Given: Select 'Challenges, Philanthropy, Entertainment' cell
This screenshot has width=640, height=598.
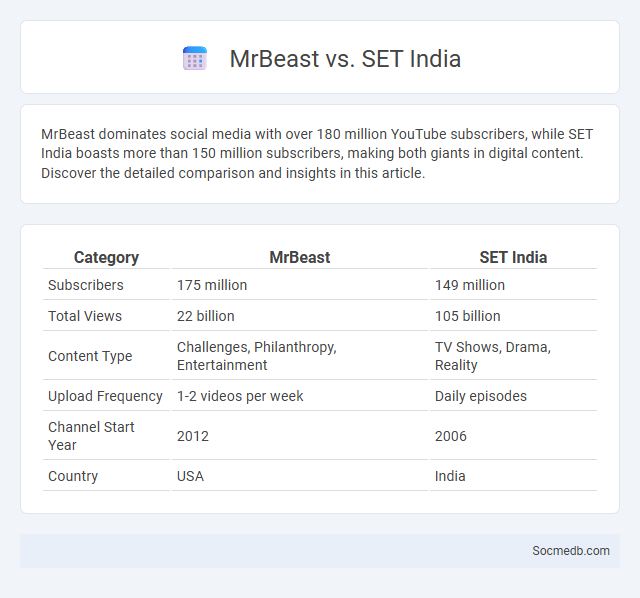Looking at the screenshot, I should (300, 356).
